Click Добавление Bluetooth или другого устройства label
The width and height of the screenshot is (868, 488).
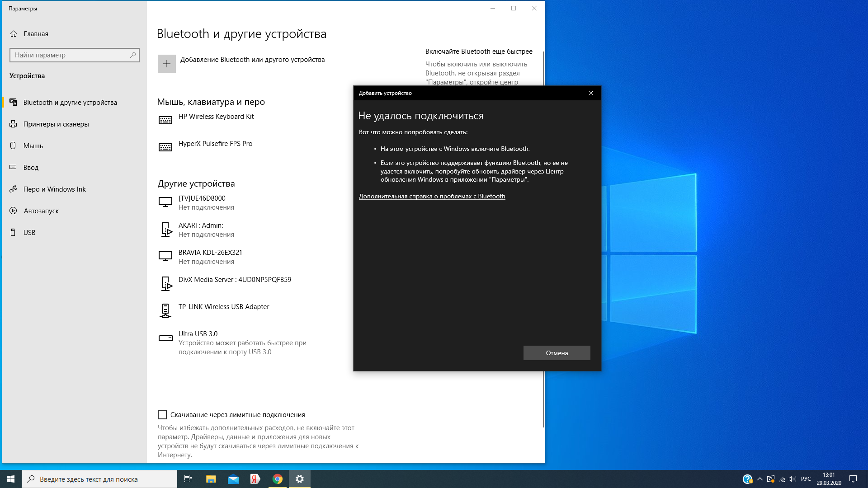click(252, 60)
